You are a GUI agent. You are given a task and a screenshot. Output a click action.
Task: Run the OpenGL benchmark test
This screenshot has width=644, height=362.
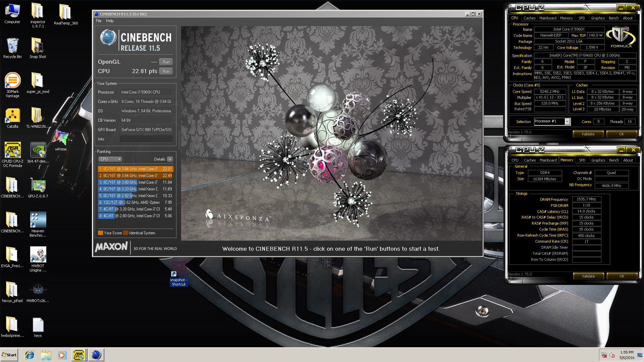pyautogui.click(x=166, y=62)
